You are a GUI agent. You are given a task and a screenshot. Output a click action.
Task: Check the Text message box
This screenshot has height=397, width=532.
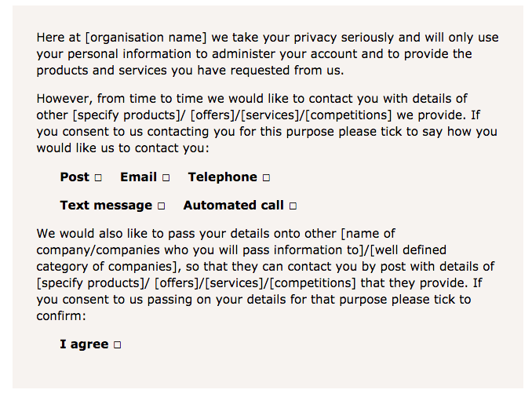pyautogui.click(x=162, y=206)
